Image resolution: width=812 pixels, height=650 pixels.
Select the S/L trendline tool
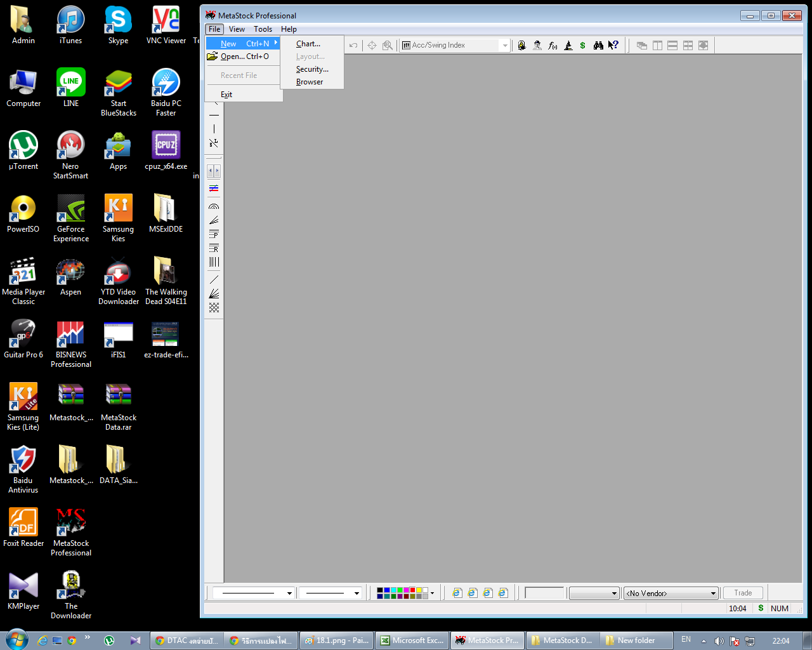pyautogui.click(x=214, y=143)
